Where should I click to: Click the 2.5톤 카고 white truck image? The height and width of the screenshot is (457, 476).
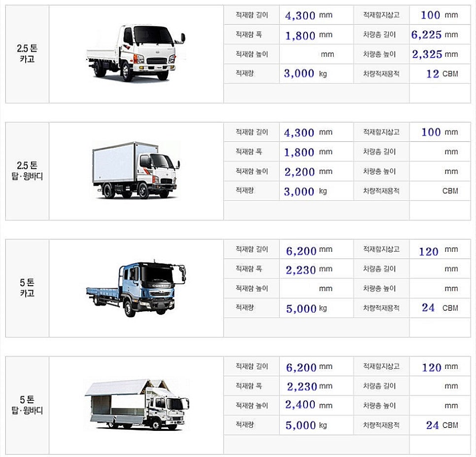[136, 53]
